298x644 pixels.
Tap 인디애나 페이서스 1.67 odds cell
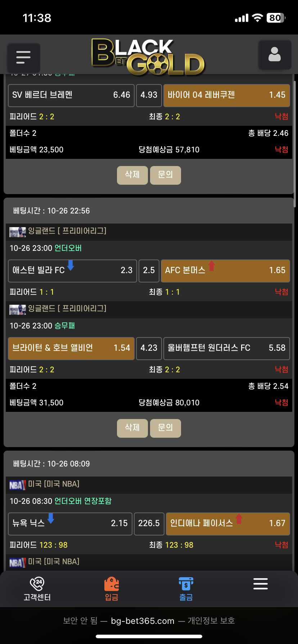(228, 524)
